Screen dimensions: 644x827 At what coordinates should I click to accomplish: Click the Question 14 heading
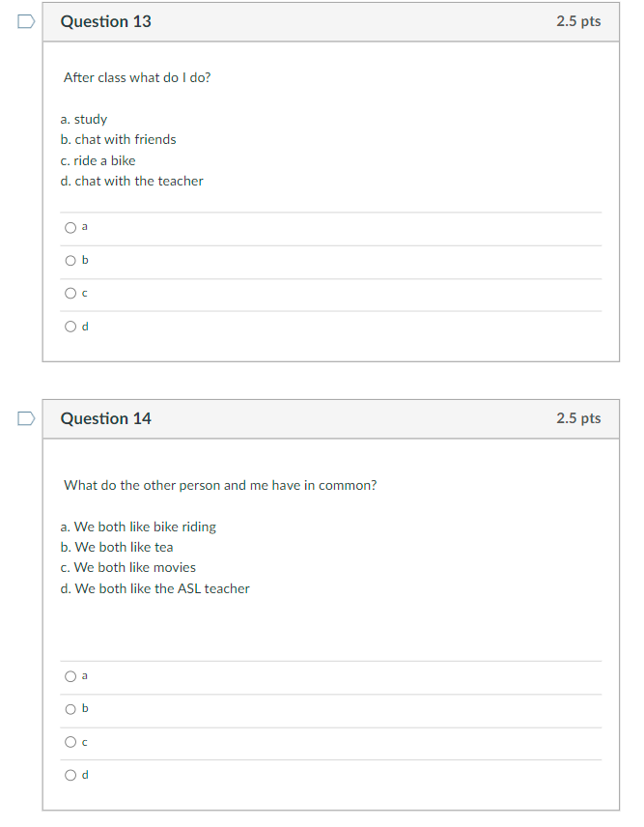tap(106, 418)
